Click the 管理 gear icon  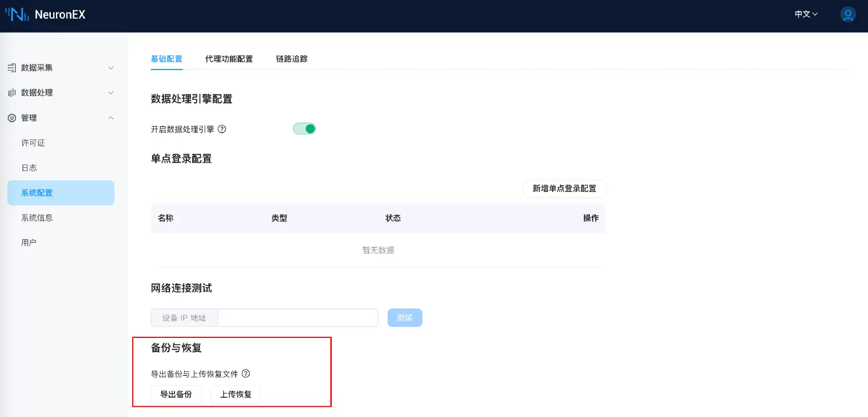click(x=11, y=118)
